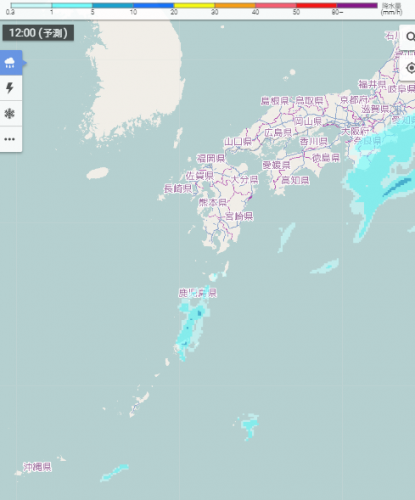The image size is (415, 500).
Task: Open the magnifier search button
Action: coord(409,37)
